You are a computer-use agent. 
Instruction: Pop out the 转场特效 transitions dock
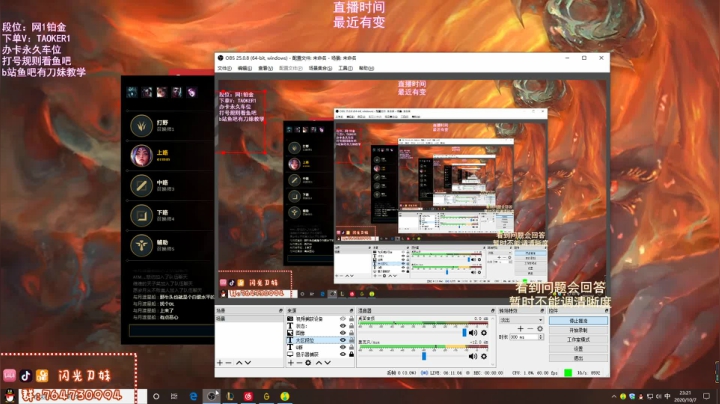(x=542, y=311)
